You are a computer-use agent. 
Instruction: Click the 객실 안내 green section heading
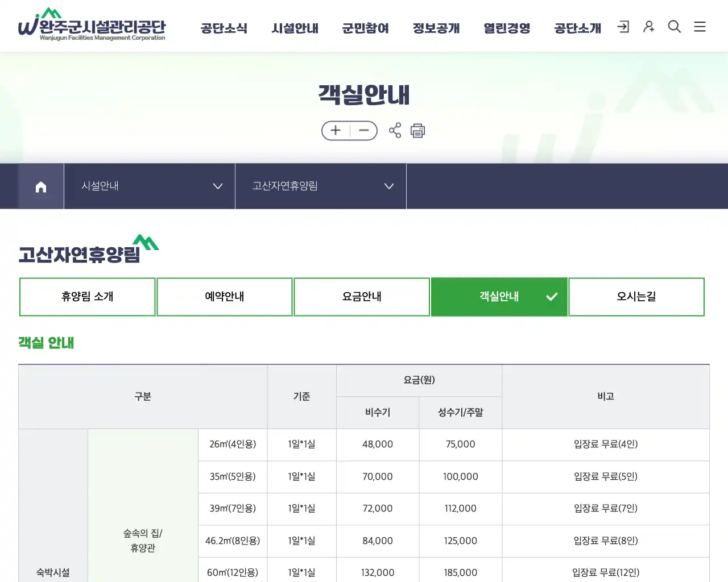coord(46,343)
